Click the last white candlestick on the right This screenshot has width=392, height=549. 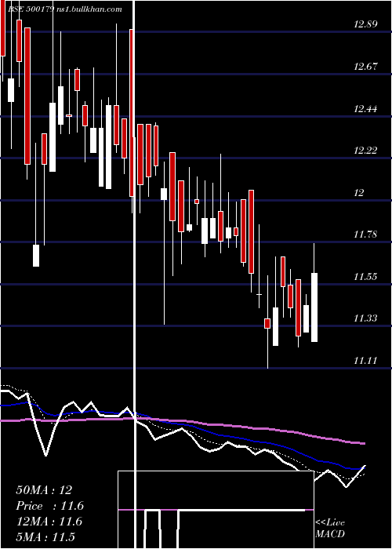(314, 307)
